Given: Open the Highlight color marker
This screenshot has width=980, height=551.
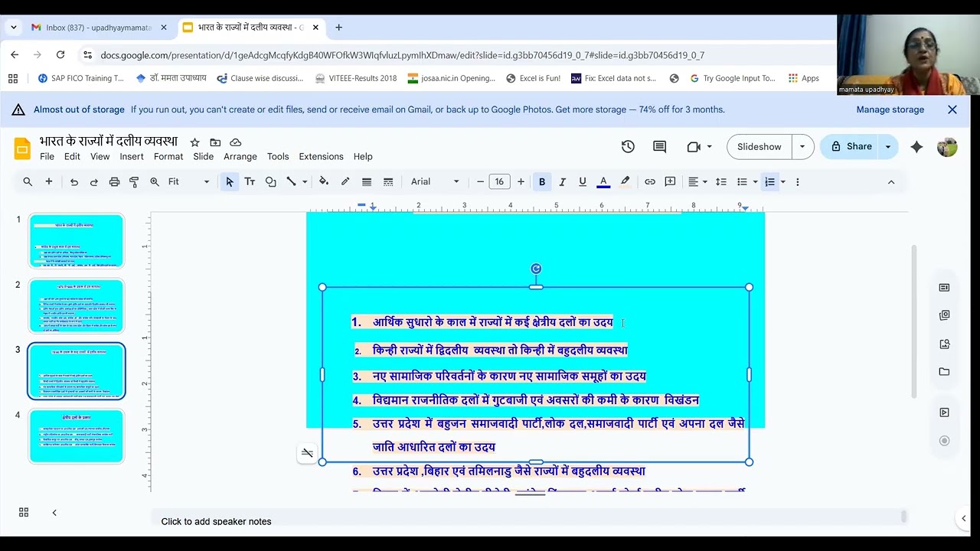Looking at the screenshot, I should click(626, 181).
